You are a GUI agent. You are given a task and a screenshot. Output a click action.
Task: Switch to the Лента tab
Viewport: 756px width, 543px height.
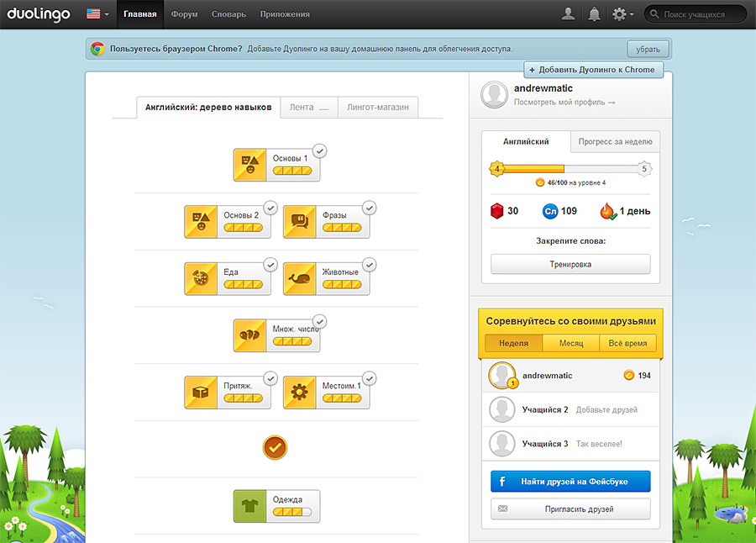[x=308, y=107]
